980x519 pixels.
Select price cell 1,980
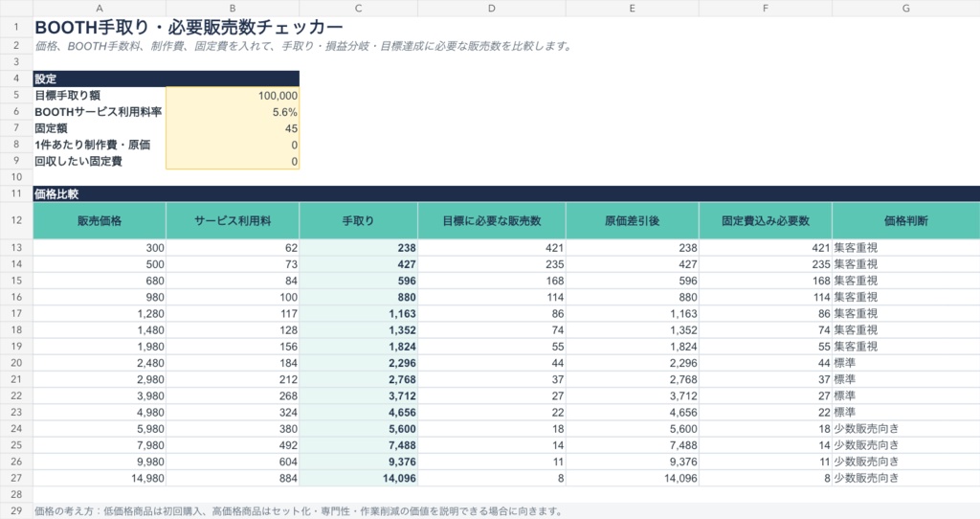100,347
